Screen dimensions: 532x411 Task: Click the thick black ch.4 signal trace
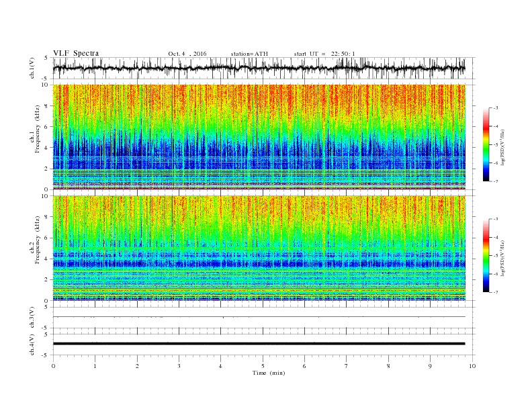click(x=259, y=344)
